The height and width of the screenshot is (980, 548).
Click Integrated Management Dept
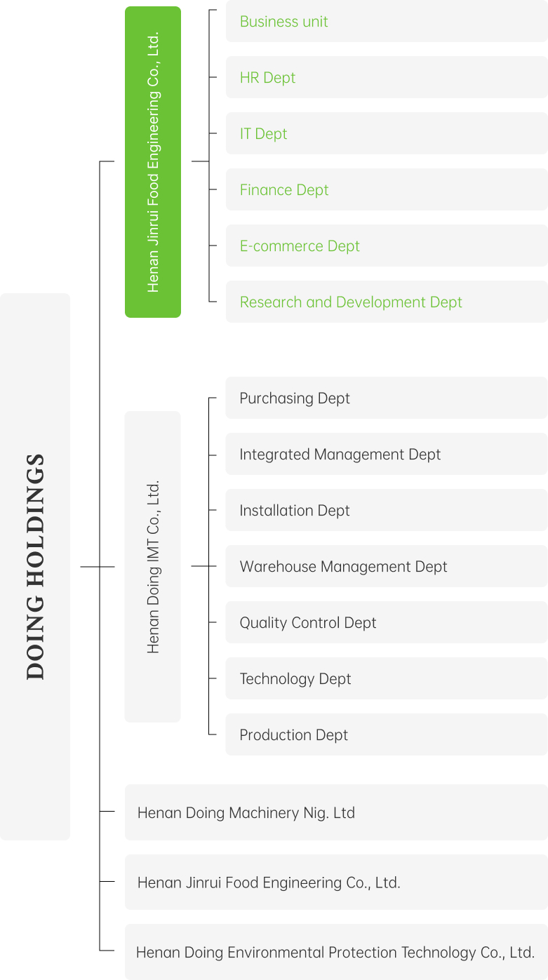pyautogui.click(x=387, y=454)
